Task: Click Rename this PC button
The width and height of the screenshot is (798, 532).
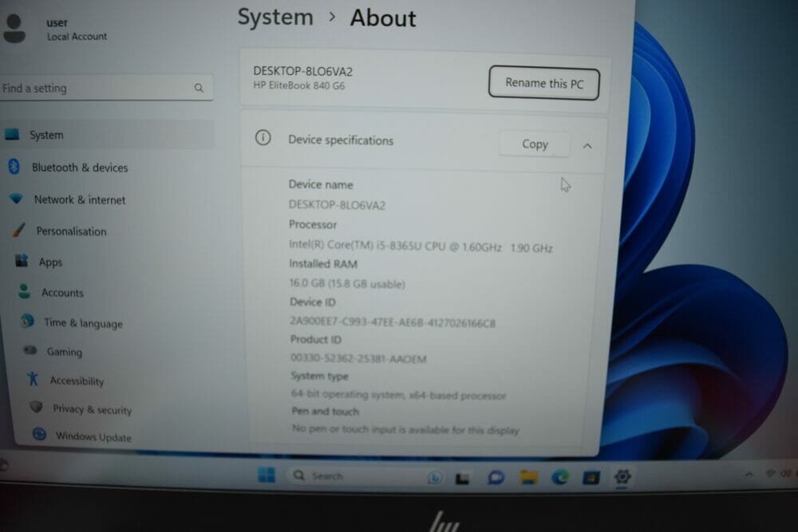Action: 544,83
